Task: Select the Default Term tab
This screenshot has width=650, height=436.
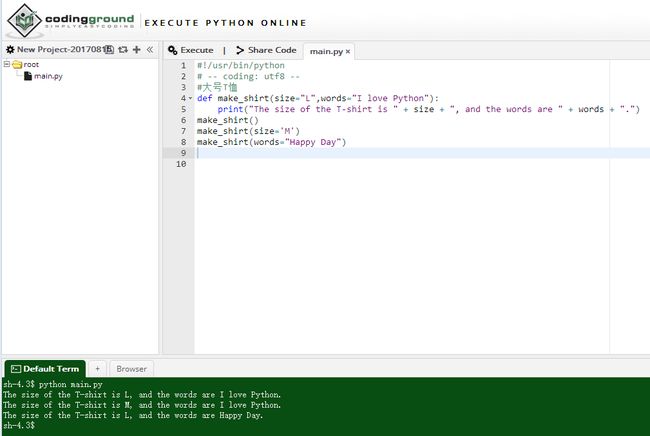Action: pyautogui.click(x=45, y=369)
